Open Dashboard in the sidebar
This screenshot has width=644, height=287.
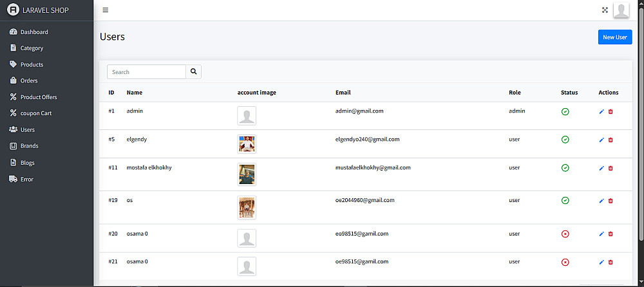pos(33,32)
